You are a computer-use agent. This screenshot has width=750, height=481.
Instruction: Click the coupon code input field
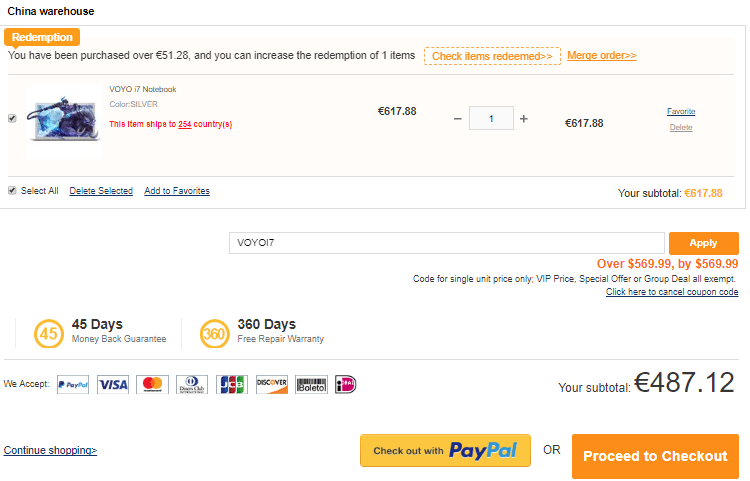pyautogui.click(x=447, y=243)
